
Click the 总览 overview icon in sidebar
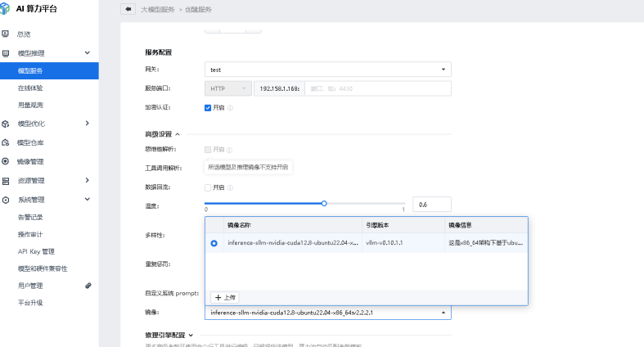coord(6,34)
